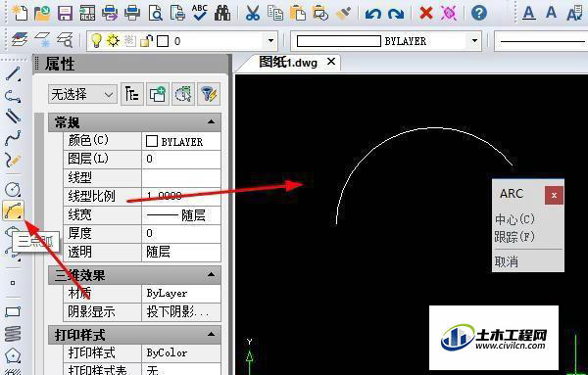Select the Line drawing tool
The image size is (588, 375).
(13, 73)
